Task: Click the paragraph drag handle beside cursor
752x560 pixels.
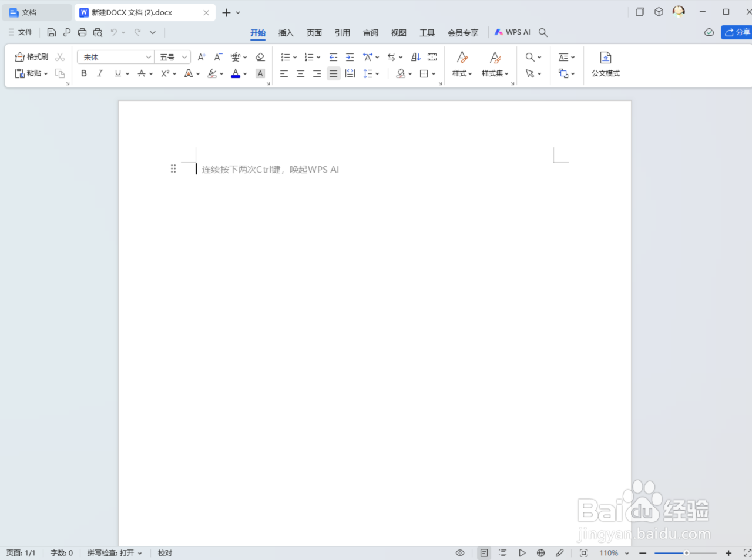Action: point(173,169)
